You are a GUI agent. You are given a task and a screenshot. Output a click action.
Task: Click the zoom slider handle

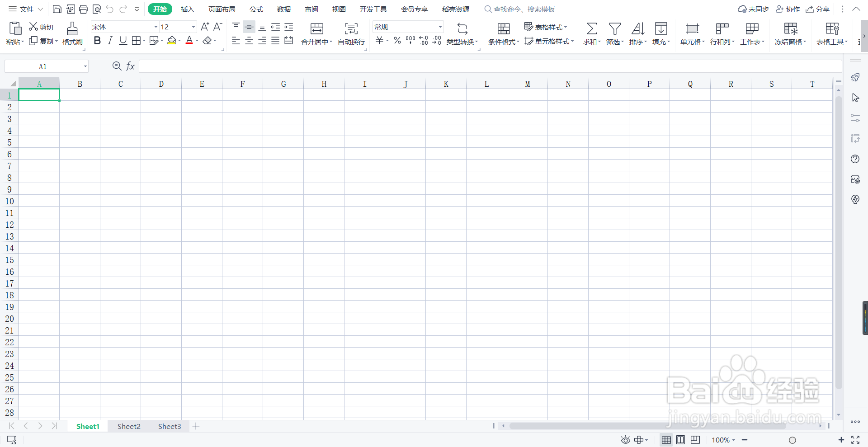click(x=792, y=440)
